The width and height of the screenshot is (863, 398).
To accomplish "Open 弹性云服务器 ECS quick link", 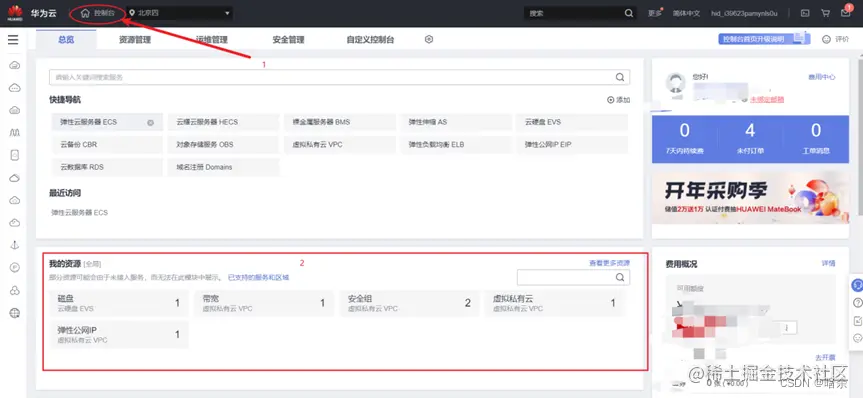I will tap(107, 122).
